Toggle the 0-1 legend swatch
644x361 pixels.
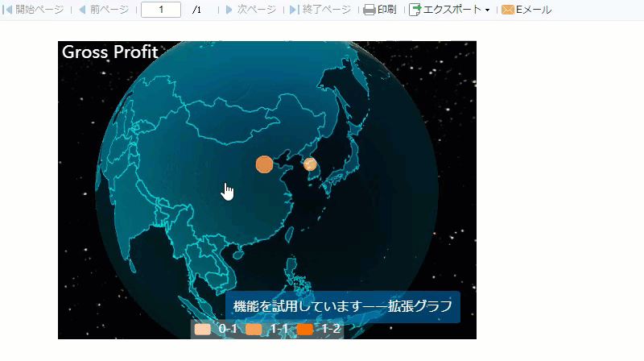(203, 330)
